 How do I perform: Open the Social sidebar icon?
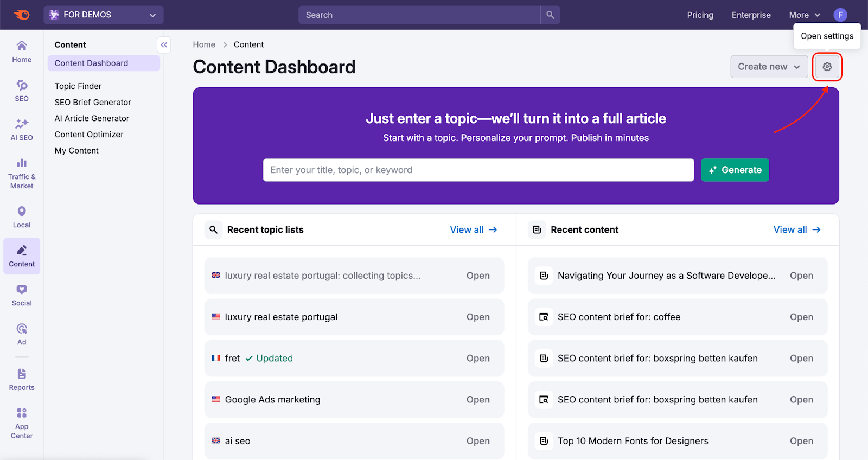pos(22,295)
